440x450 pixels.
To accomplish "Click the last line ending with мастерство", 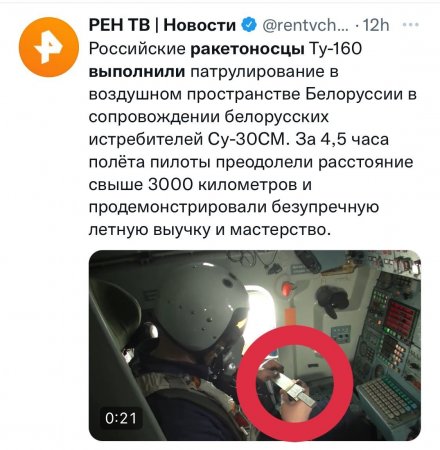I will pyautogui.click(x=210, y=230).
